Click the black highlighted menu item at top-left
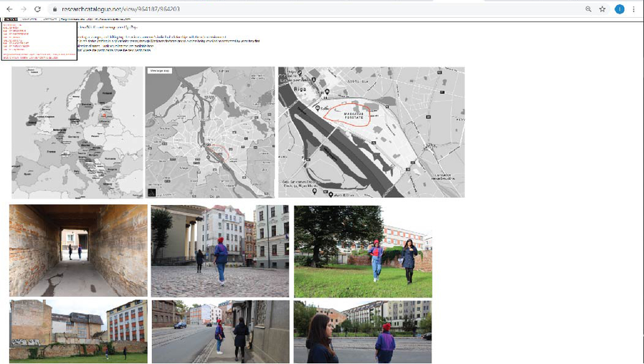This screenshot has width=644, height=364. [x=10, y=19]
